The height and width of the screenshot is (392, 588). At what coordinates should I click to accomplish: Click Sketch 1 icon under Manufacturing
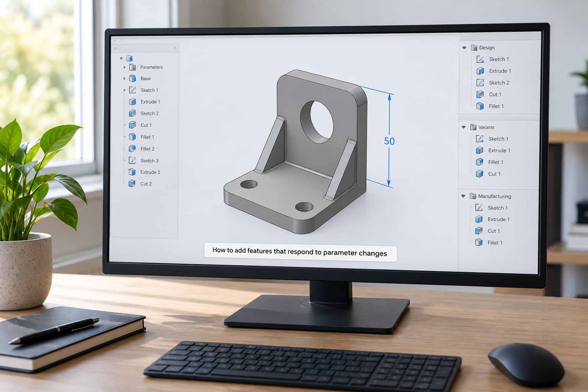(479, 207)
